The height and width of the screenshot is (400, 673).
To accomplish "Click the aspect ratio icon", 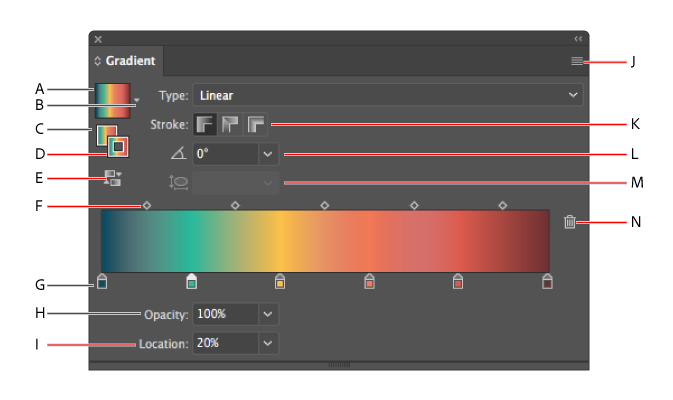I will (178, 183).
